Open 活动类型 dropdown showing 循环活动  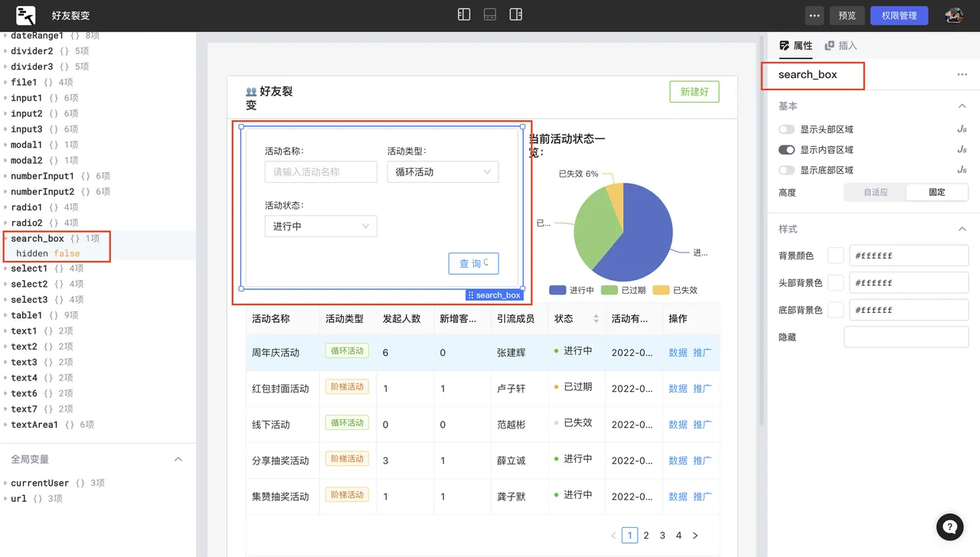(x=443, y=172)
